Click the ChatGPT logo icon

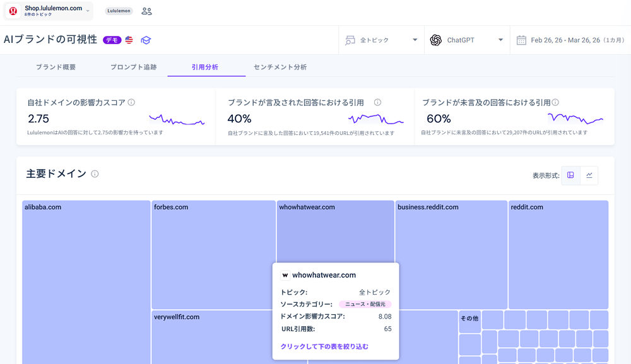click(x=435, y=40)
